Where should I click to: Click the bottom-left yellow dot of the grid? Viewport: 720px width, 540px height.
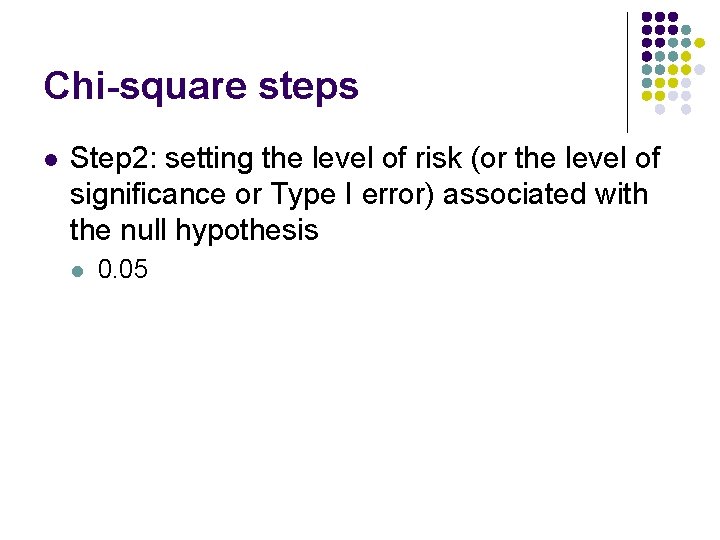647,96
